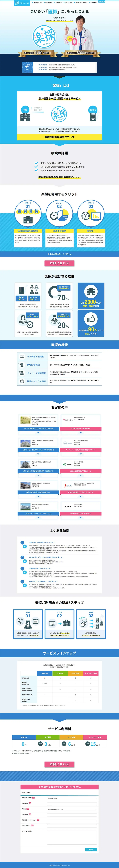119x868 pixels.
Task: Expand testimonial 登録医師の確保の一助になっている
Action: pyautogui.click(x=80, y=493)
